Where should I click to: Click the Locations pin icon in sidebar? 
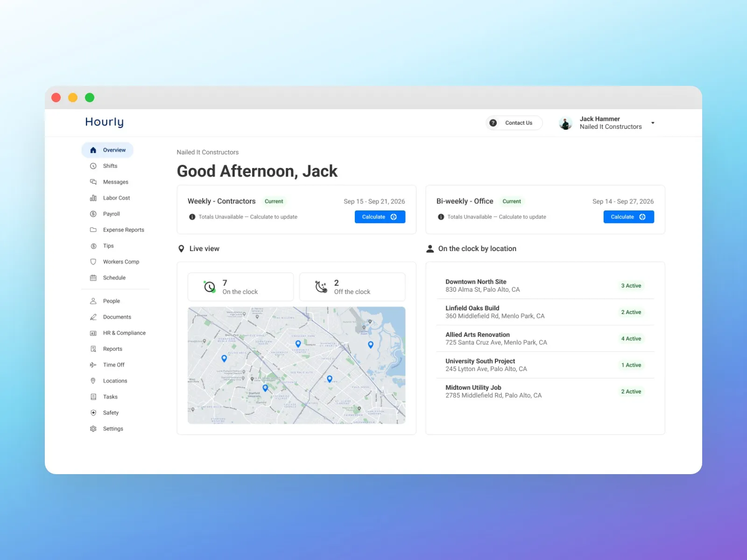tap(93, 381)
